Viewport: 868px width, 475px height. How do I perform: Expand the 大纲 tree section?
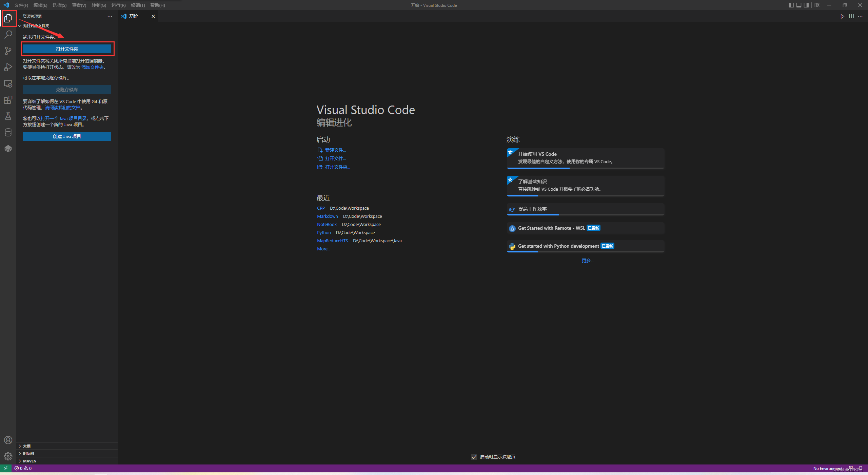[19, 446]
